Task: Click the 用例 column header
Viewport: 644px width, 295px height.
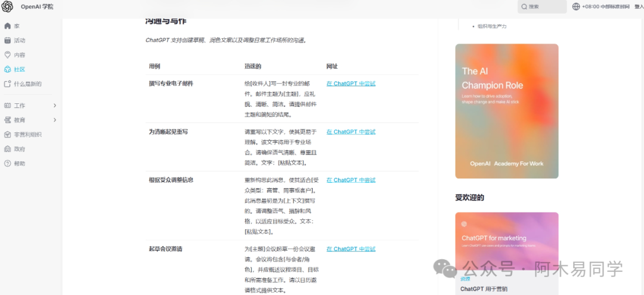Action: click(154, 66)
